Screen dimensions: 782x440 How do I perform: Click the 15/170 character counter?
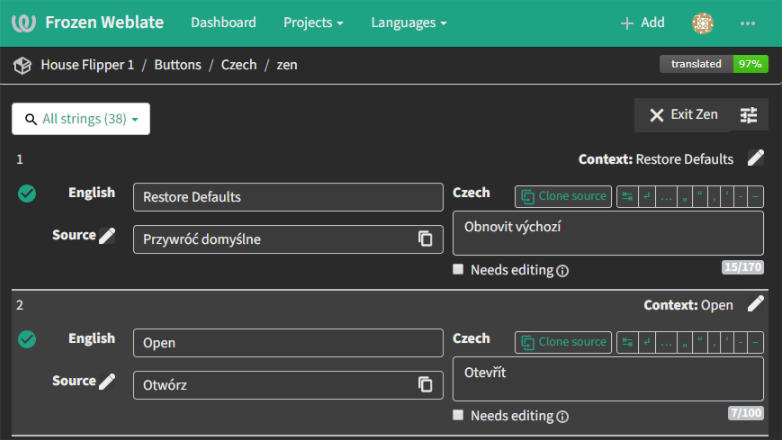point(743,267)
